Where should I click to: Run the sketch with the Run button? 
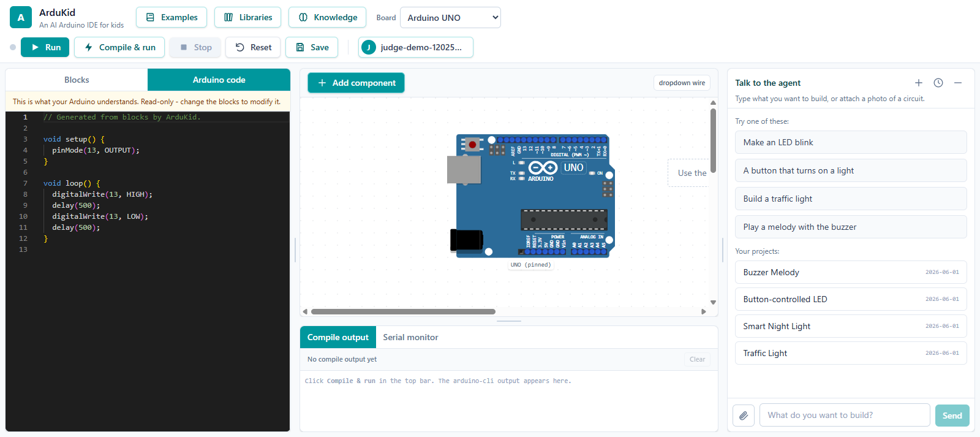[45, 47]
